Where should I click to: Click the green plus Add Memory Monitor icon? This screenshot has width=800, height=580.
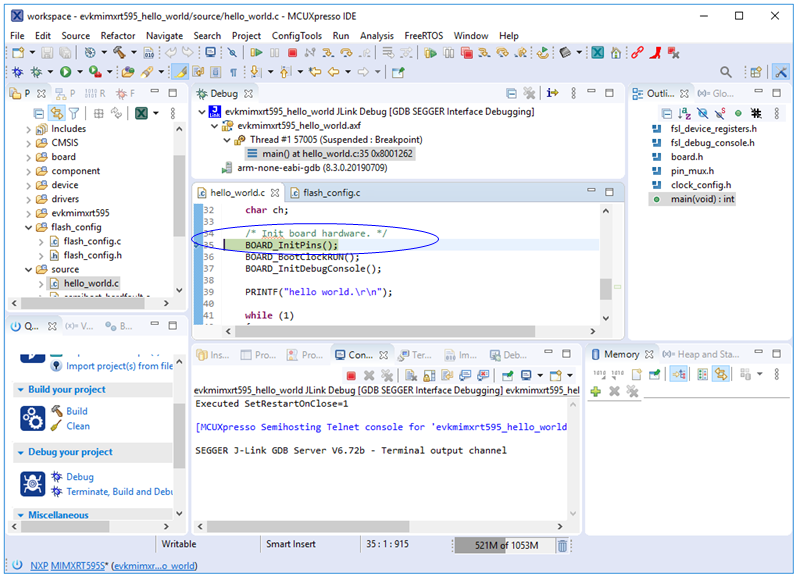[595, 391]
